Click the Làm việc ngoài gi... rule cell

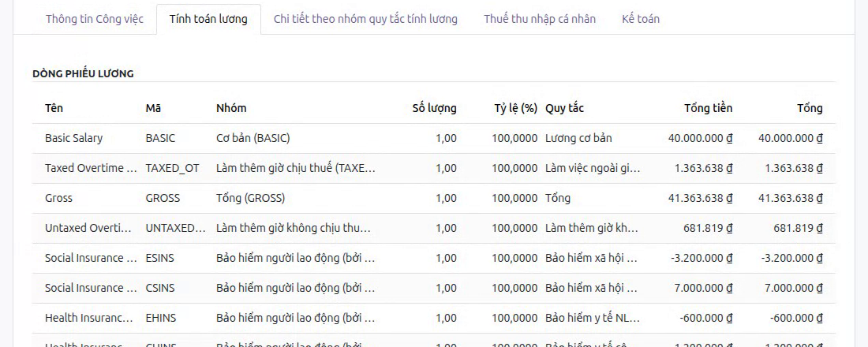tap(593, 168)
